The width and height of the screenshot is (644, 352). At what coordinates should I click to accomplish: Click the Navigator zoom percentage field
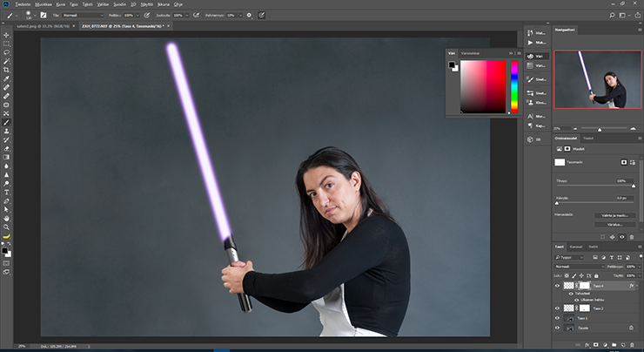561,129
